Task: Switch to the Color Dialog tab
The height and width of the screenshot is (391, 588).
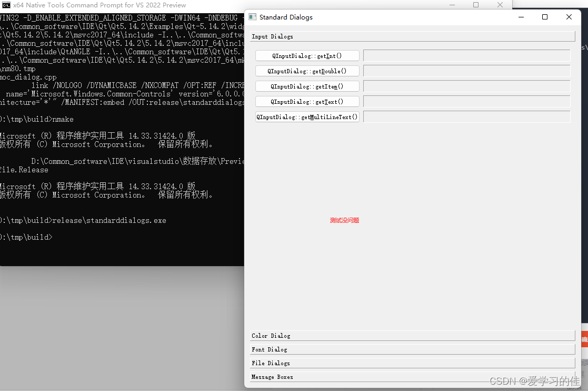Action: click(x=413, y=336)
